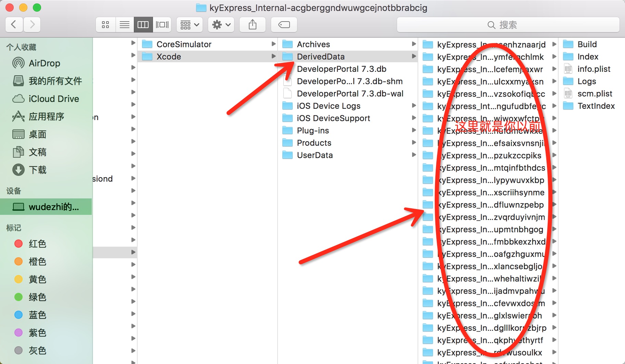Select the 橙色 tag
Viewport: 625px width, 364px height.
point(46,262)
